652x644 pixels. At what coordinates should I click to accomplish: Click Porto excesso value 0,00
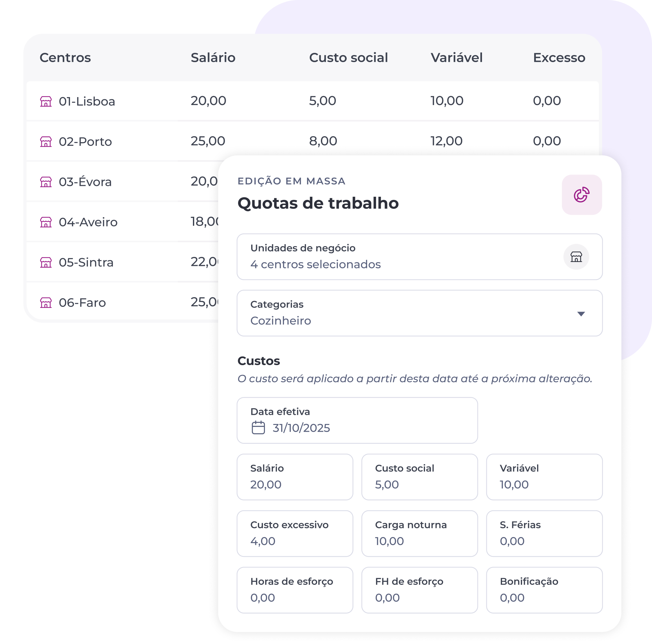(x=547, y=141)
